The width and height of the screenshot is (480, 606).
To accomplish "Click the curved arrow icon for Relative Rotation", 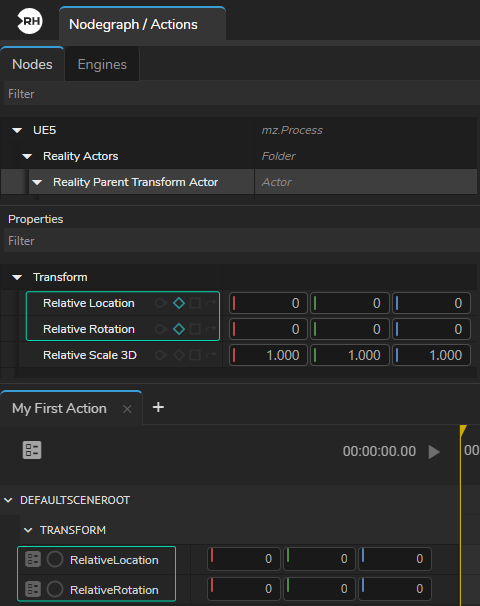I will click(211, 329).
